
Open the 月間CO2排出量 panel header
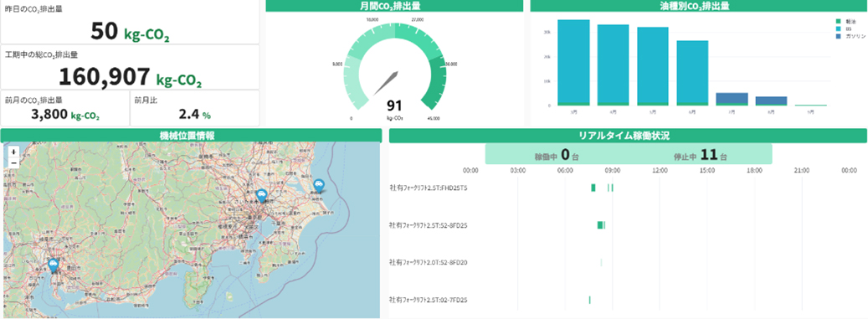point(394,6)
